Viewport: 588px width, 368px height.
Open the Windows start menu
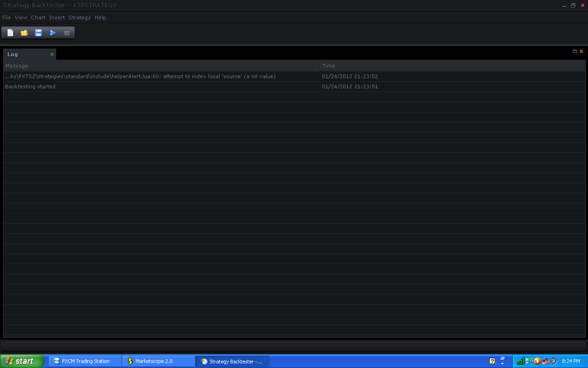coord(22,361)
